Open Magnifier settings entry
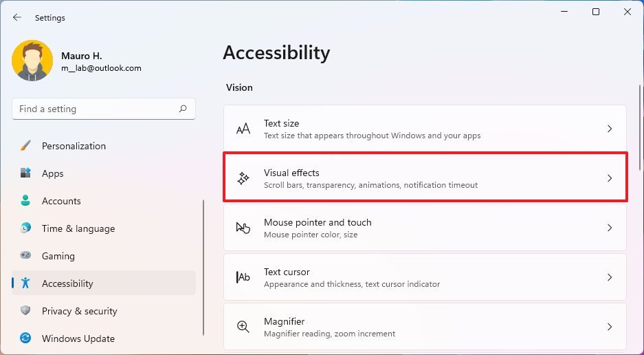 pyautogui.click(x=425, y=327)
